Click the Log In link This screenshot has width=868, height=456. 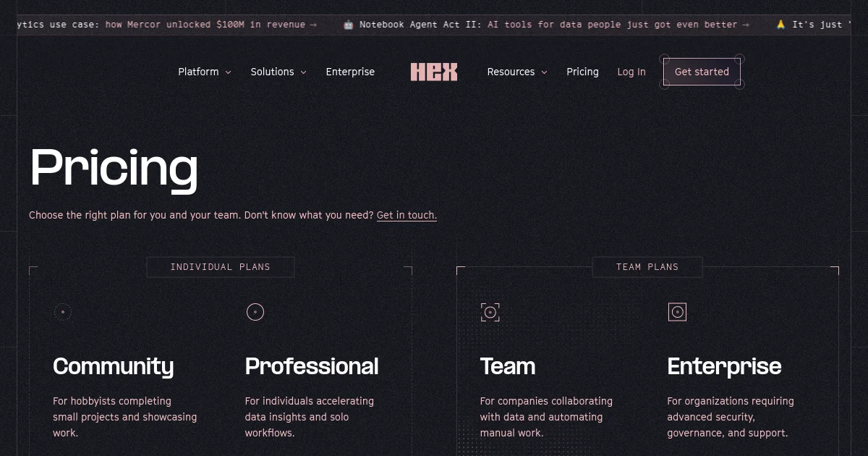pos(631,72)
